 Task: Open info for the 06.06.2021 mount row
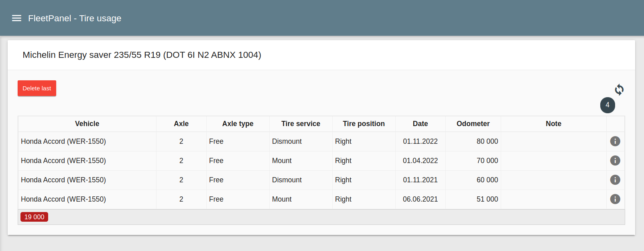pos(615,199)
